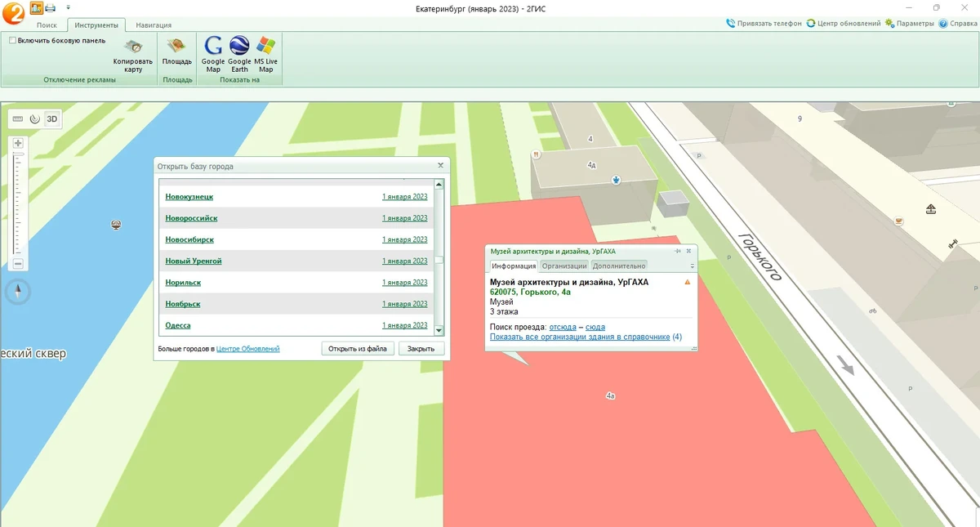Open the Новокузнецк city database
Image resolution: width=980 pixels, height=527 pixels.
(189, 197)
